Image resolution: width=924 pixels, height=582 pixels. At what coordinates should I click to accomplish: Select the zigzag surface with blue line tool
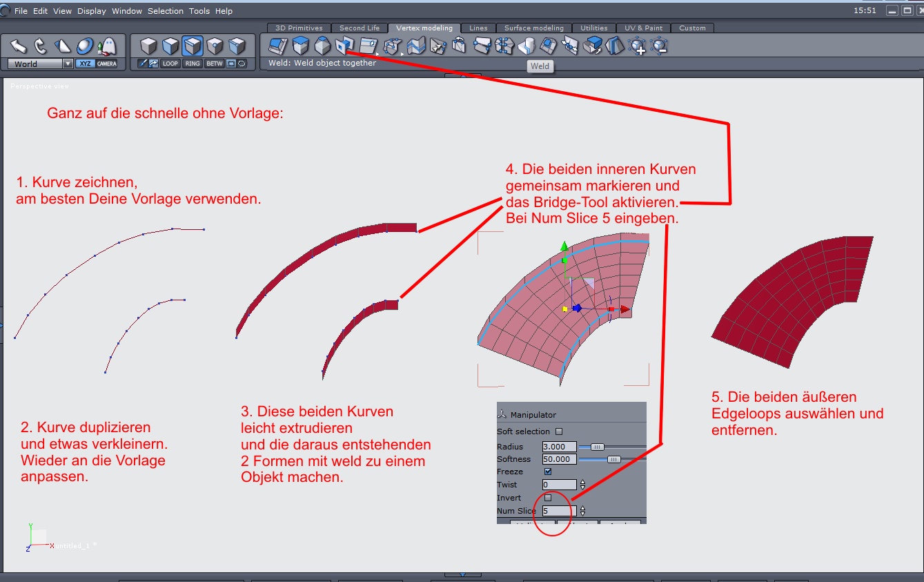[415, 46]
